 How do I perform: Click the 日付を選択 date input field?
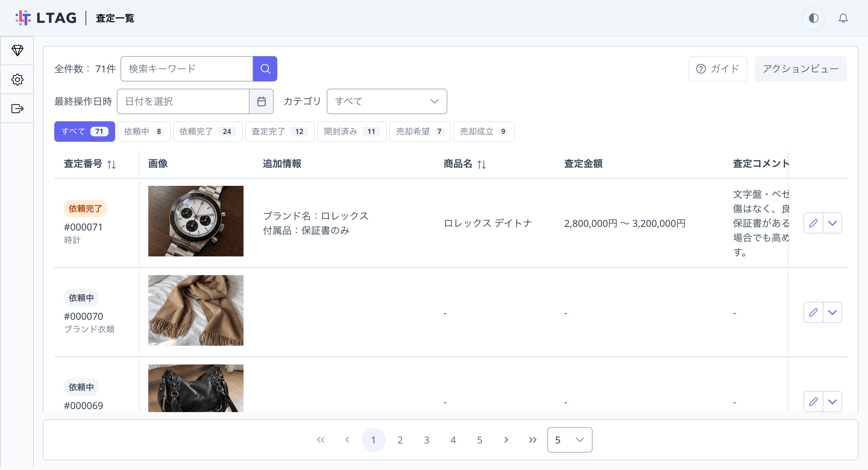183,101
